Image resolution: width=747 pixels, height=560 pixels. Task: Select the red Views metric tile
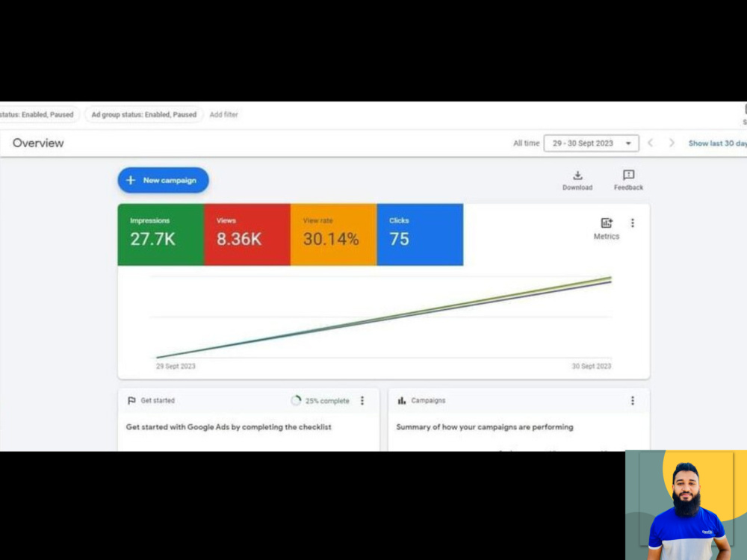(x=247, y=234)
